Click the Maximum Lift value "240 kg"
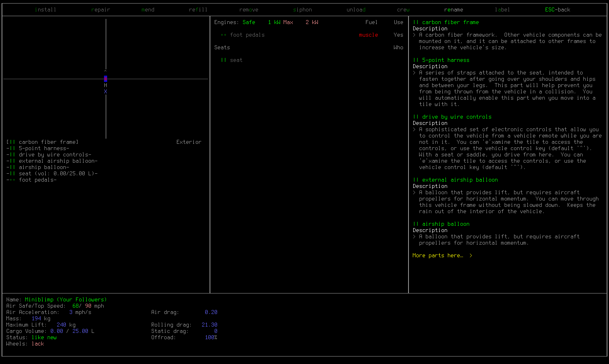 (x=66, y=325)
